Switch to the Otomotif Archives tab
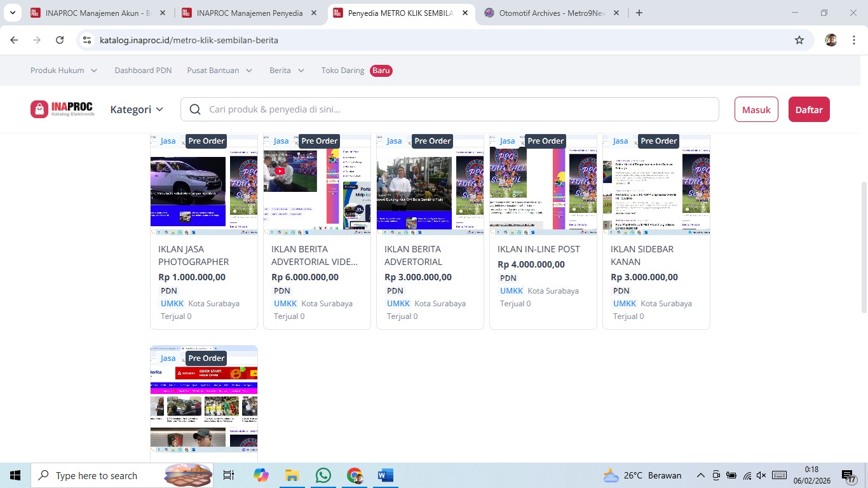 552,13
